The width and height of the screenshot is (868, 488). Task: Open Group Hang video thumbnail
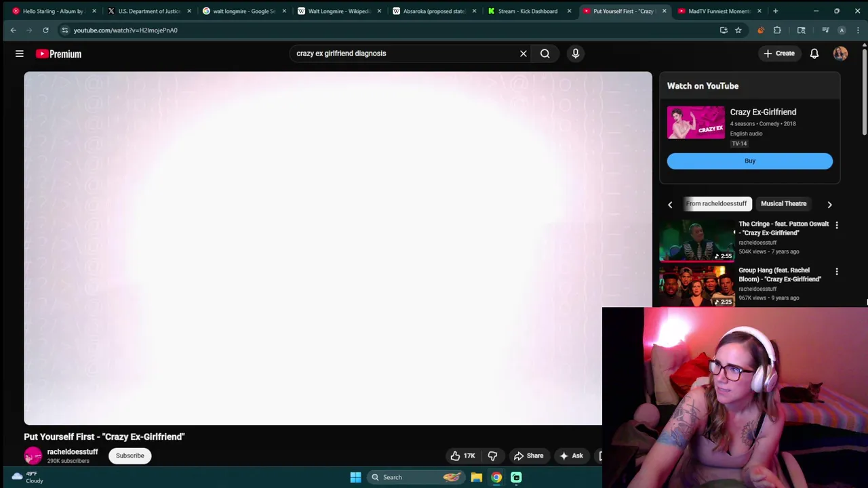(x=696, y=287)
